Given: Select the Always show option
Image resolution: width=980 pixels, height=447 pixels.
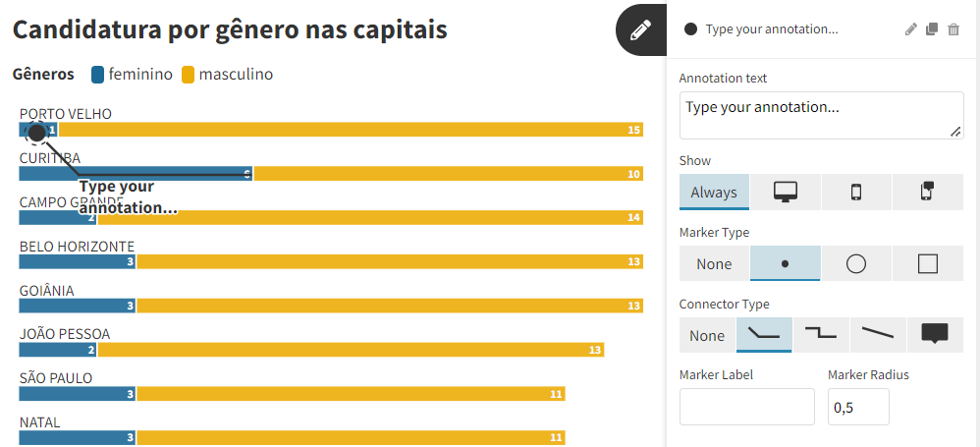Looking at the screenshot, I should tap(714, 193).
